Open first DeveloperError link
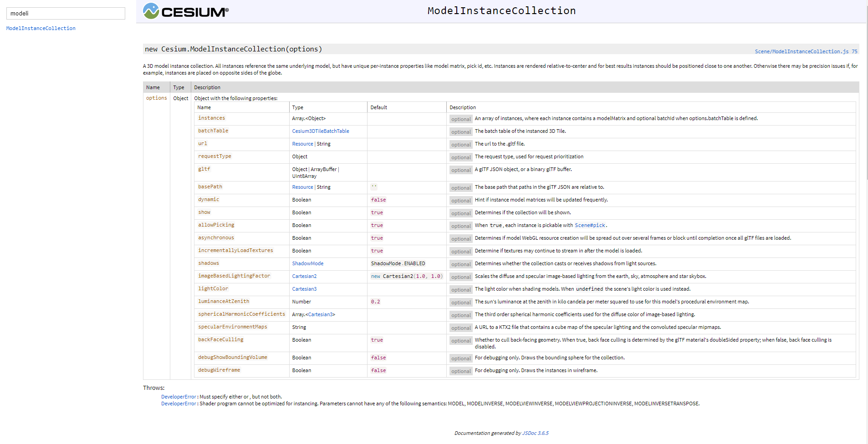The height and width of the screenshot is (444, 868). pos(179,397)
